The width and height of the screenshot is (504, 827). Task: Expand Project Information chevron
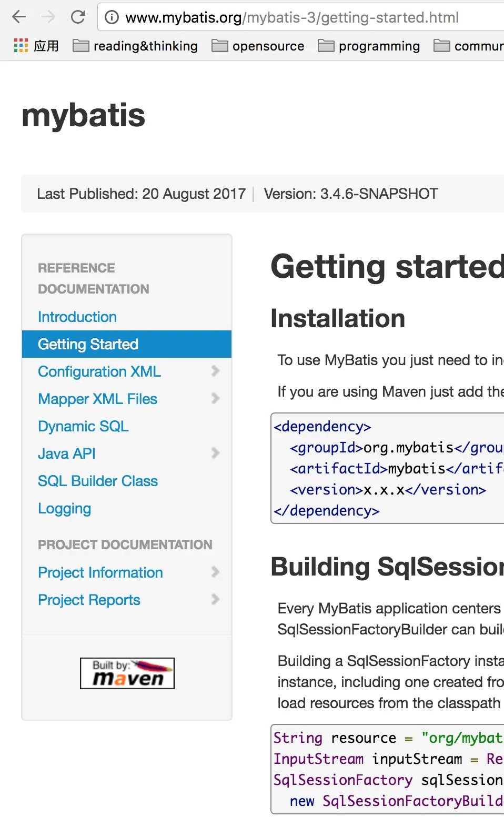(215, 572)
